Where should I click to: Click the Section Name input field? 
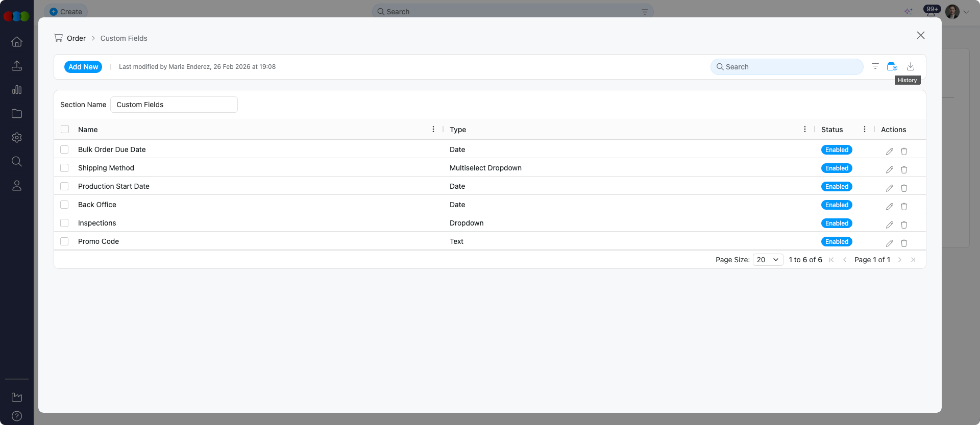coord(174,105)
